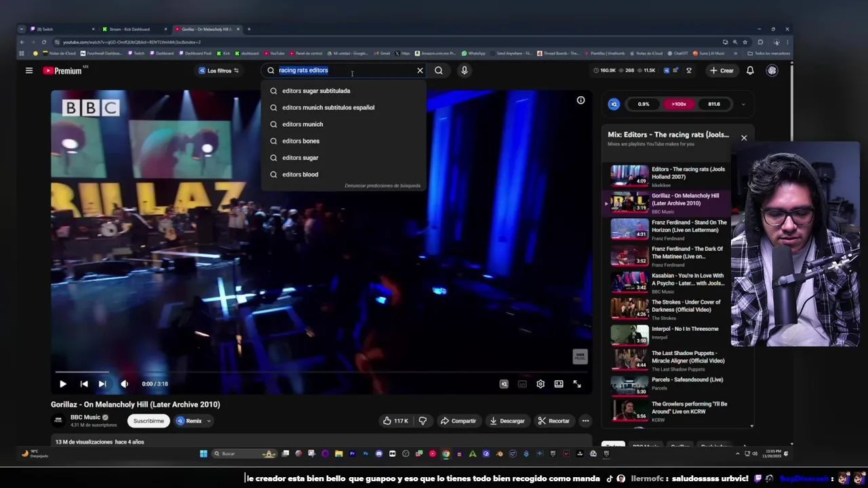The image size is (868, 488).
Task: Choose the editors munich suggestion
Action: coord(343,124)
